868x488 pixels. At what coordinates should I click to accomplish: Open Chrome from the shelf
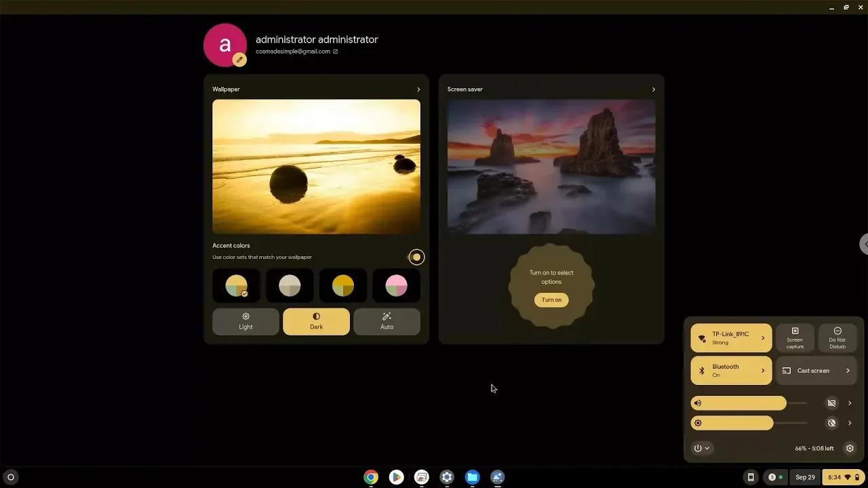pos(370,477)
